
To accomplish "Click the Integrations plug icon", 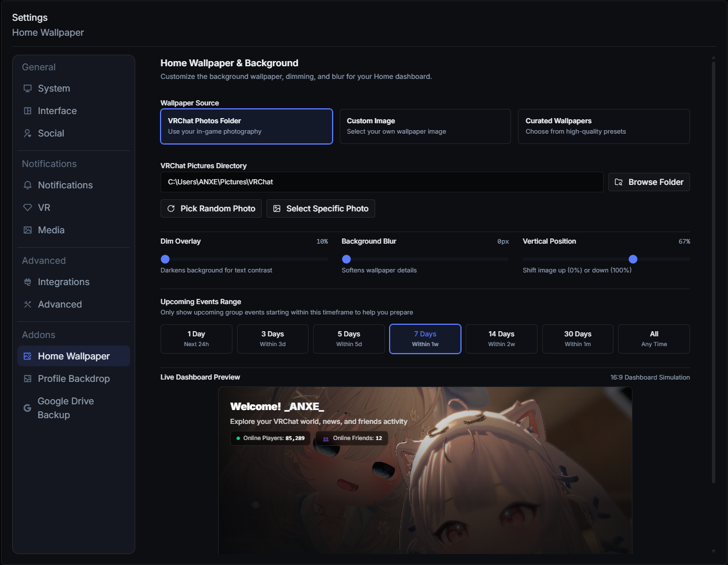I will tap(28, 282).
